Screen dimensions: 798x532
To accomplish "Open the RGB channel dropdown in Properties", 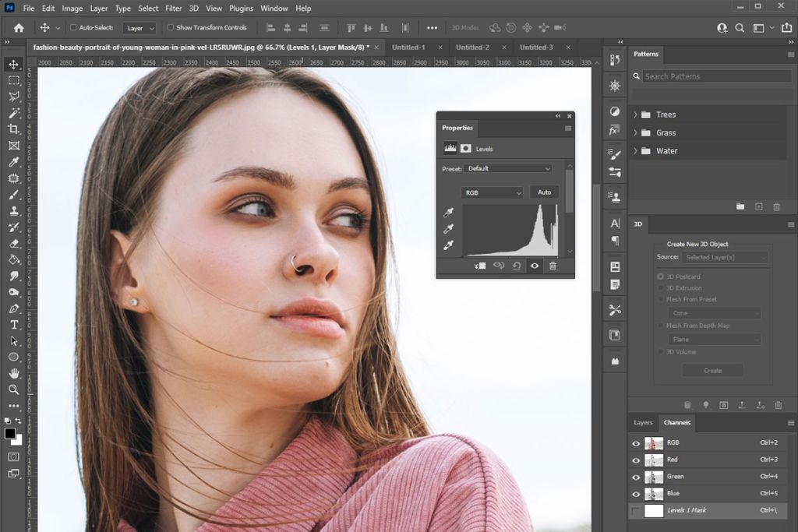I will (x=492, y=192).
